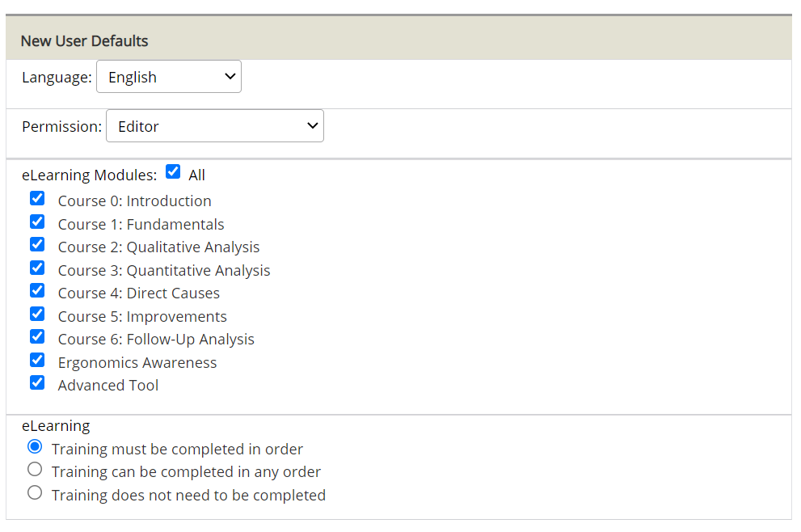Toggle the Advanced Tool checkbox
This screenshot has height=532, width=801.
tap(37, 382)
